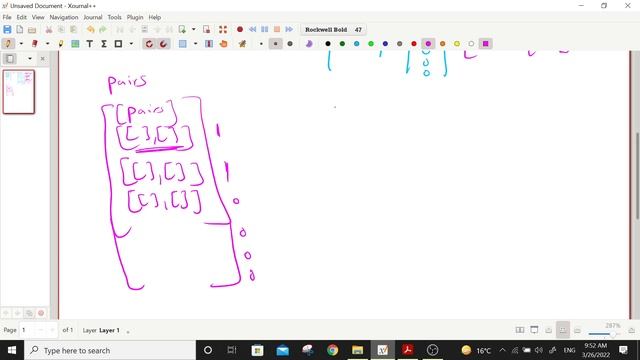Choose the default tool icon
The image size is (640, 360).
tap(242, 44)
